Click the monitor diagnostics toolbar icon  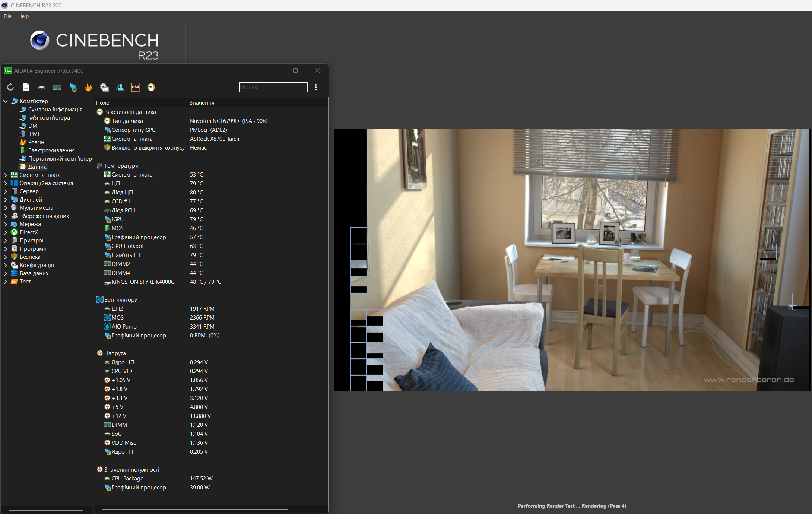click(x=73, y=87)
